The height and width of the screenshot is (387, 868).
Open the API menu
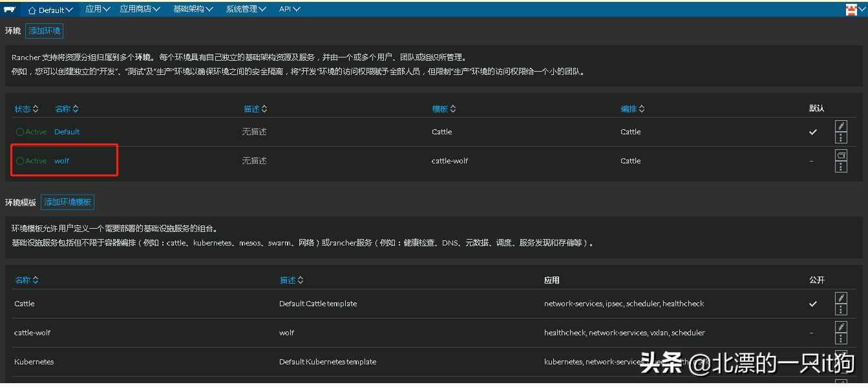pos(289,9)
